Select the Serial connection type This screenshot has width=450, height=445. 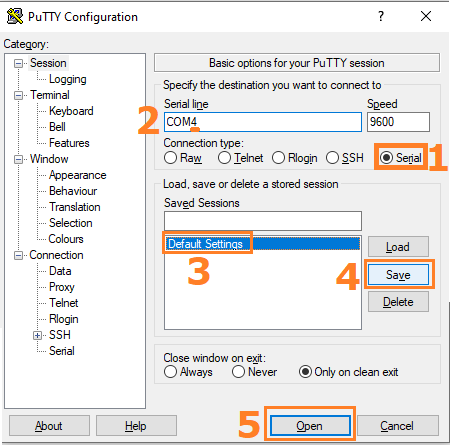pyautogui.click(x=386, y=158)
